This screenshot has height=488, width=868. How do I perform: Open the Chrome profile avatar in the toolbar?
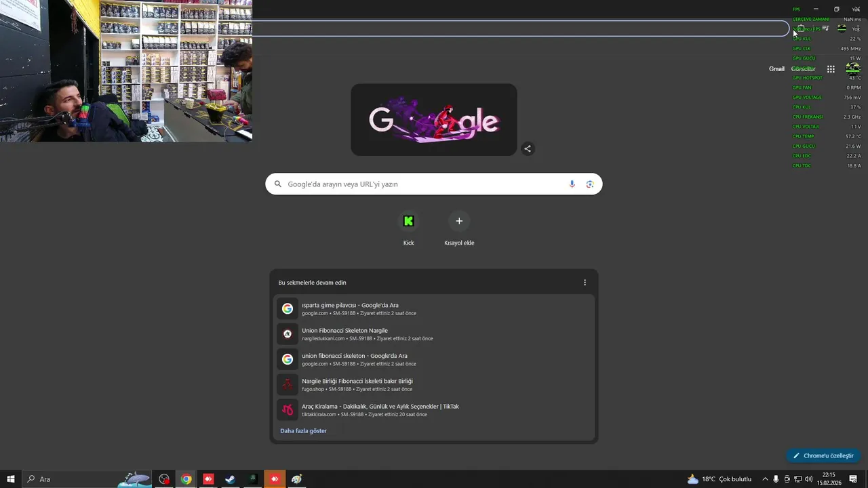842,28
